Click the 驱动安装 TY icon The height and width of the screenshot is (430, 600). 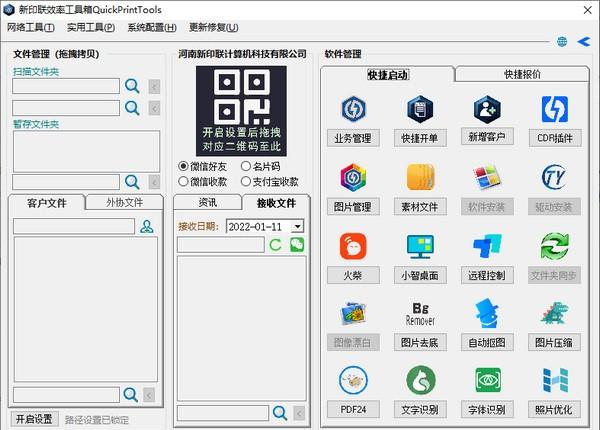(554, 177)
